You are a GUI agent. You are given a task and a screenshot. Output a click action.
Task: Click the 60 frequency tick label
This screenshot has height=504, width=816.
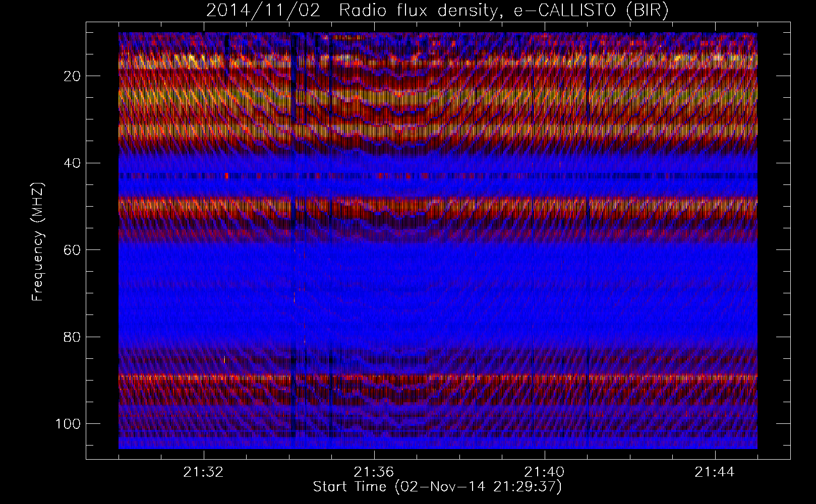coord(72,250)
